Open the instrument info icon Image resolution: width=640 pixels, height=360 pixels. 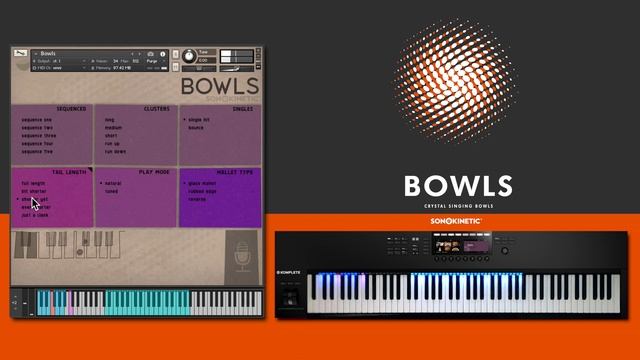[x=162, y=54]
